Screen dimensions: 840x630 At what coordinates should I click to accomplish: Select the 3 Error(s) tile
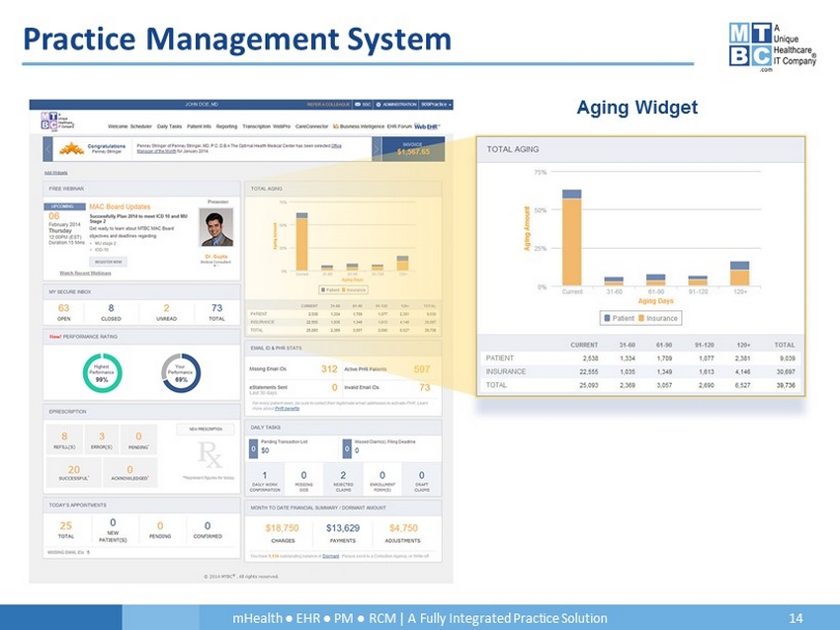click(101, 440)
